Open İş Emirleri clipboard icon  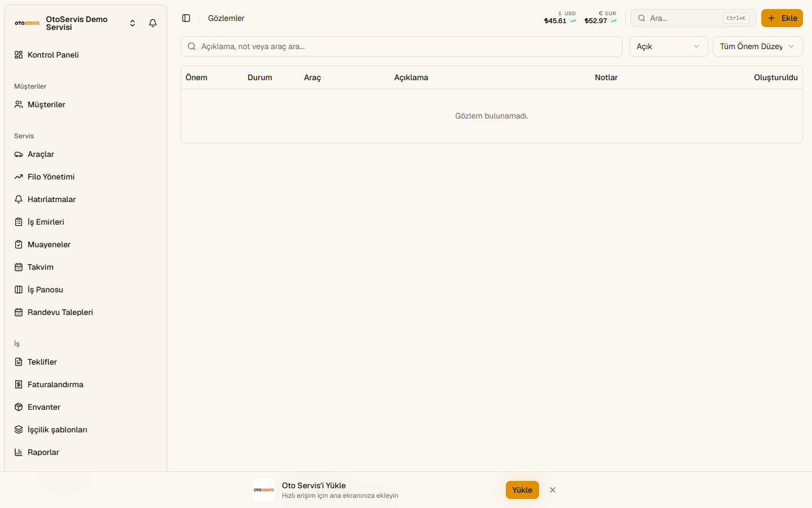(x=19, y=222)
